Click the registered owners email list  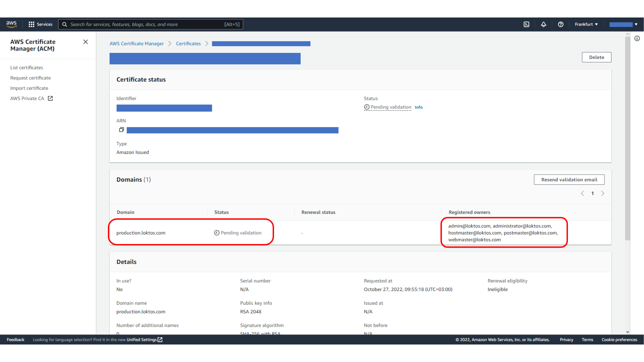[503, 233]
